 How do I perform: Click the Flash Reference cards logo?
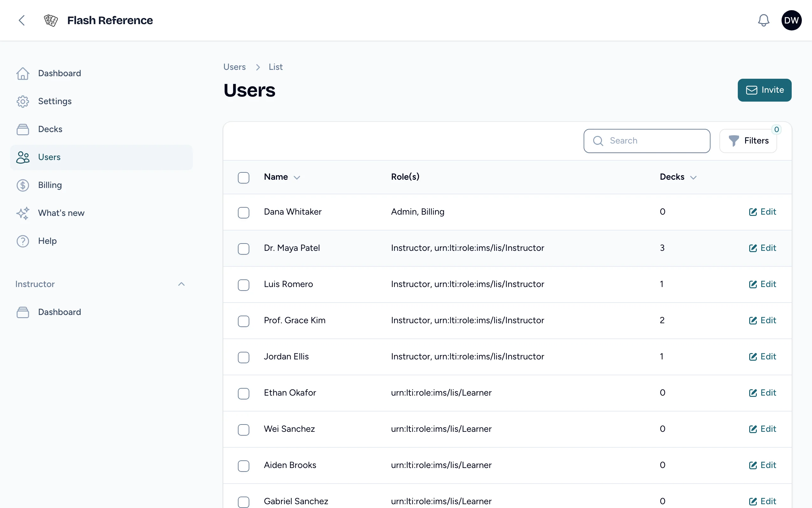[51, 20]
